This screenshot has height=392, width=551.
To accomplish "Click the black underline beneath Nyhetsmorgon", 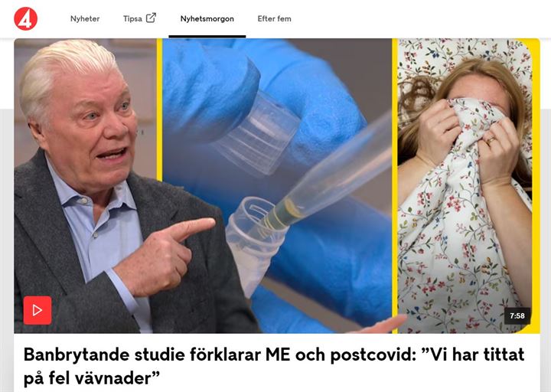I will coord(207,36).
